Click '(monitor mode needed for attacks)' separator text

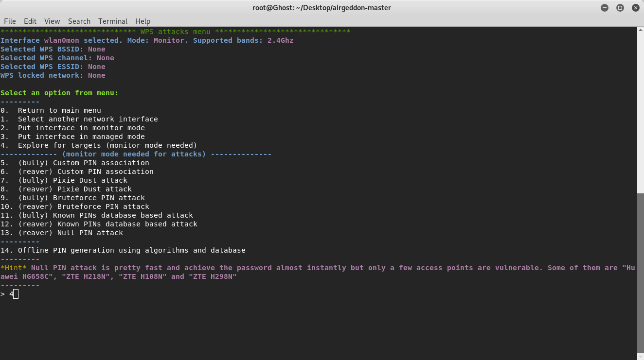click(x=134, y=154)
